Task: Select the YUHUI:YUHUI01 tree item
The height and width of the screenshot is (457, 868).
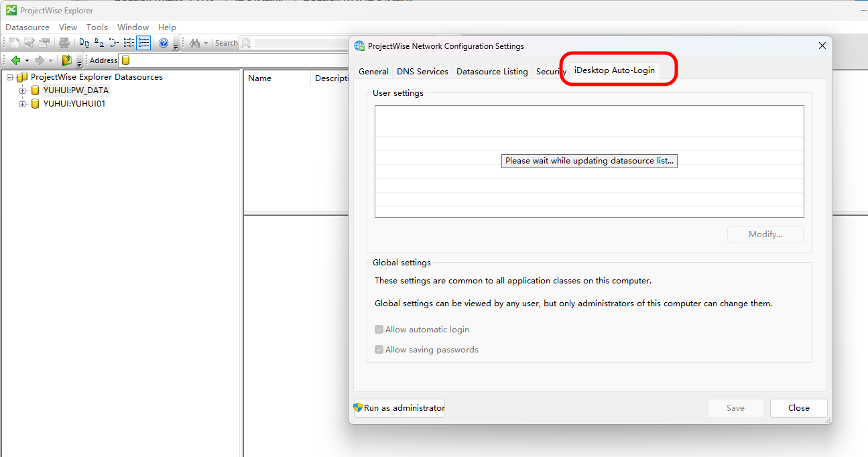Action: click(x=74, y=103)
